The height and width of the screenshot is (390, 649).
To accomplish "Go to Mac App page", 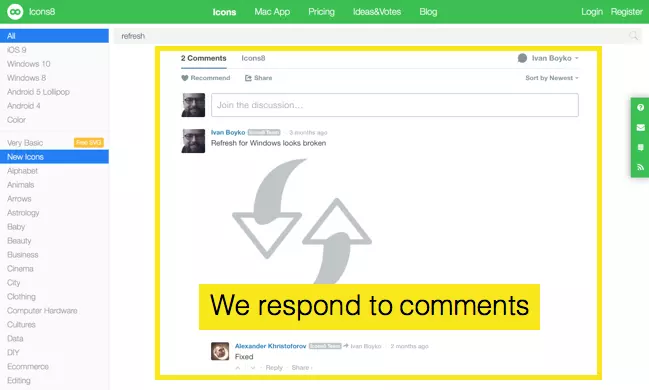I will pos(272,12).
